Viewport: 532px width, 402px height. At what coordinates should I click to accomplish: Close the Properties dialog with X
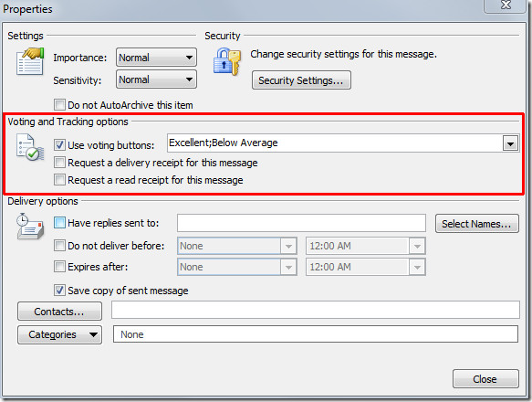[506, 5]
